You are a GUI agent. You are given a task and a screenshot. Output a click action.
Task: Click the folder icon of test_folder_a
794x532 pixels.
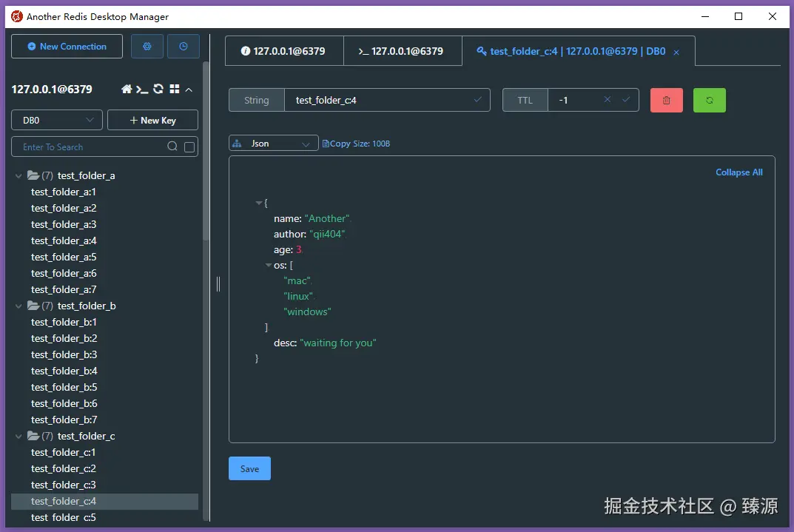coord(33,175)
